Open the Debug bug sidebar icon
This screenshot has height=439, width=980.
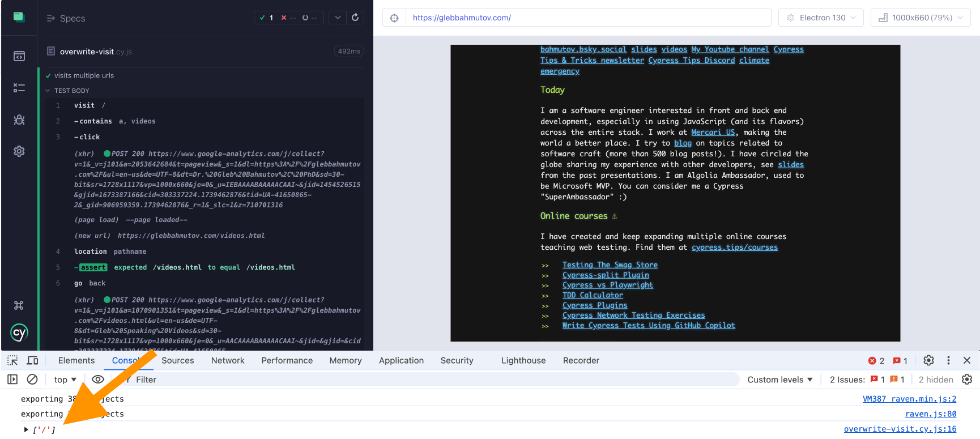pos(19,120)
